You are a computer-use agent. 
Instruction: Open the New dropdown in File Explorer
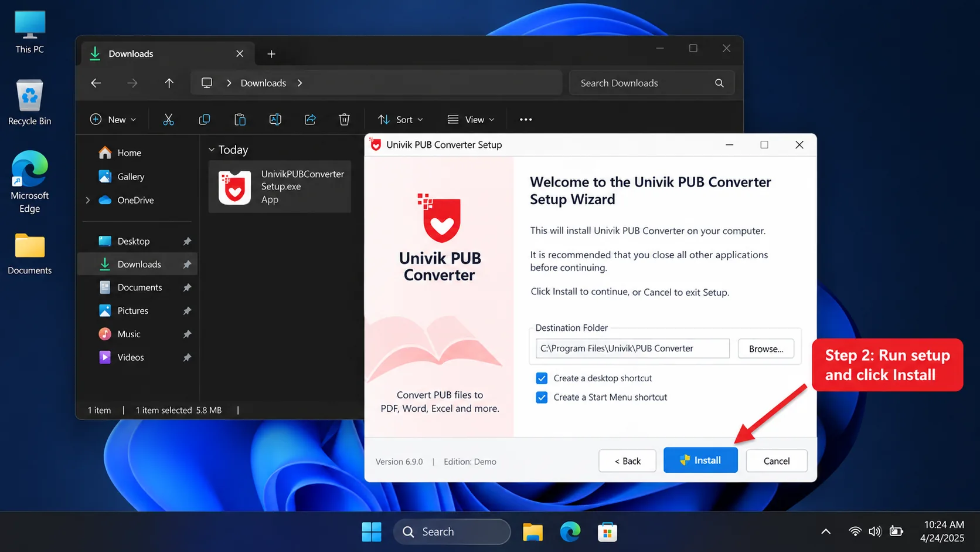(113, 120)
